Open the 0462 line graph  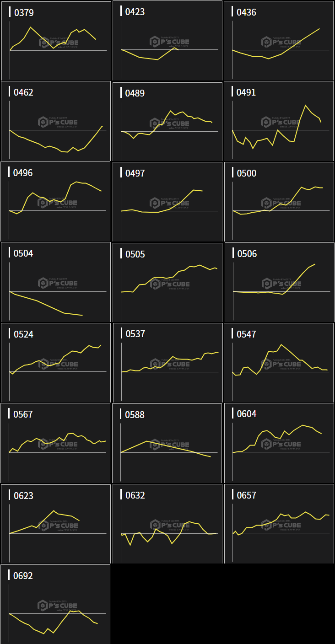pyautogui.click(x=56, y=122)
